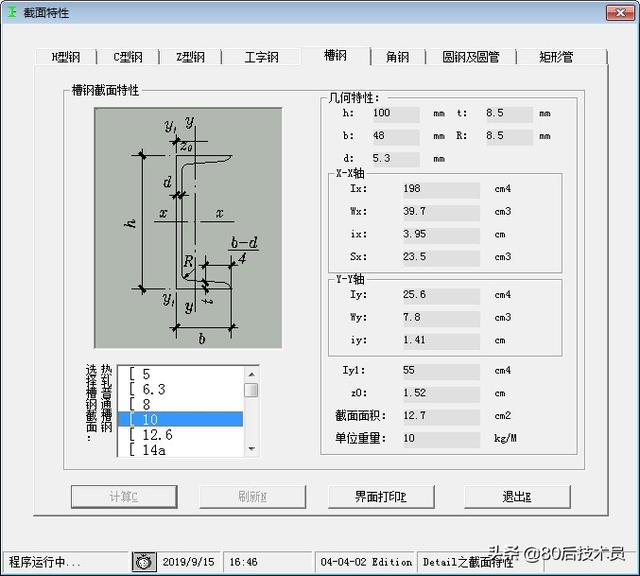
Task: Click the d value field 5.3
Action: 395,158
